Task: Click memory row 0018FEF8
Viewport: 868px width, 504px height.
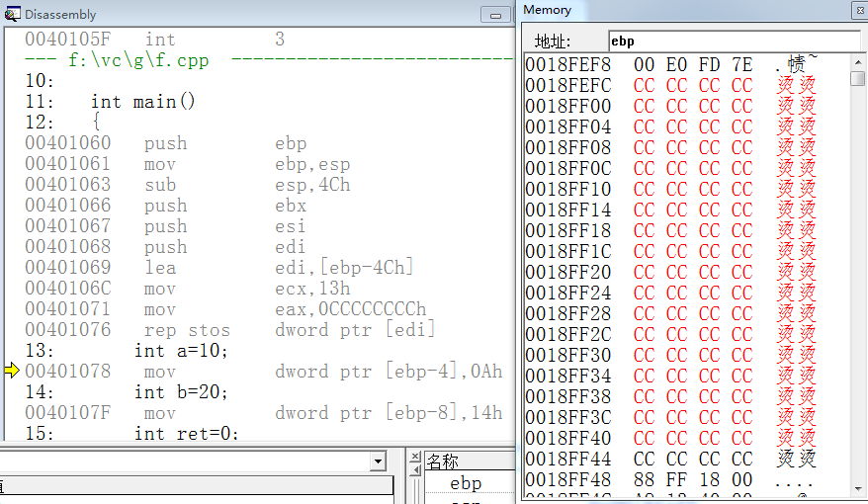Action: [671, 64]
